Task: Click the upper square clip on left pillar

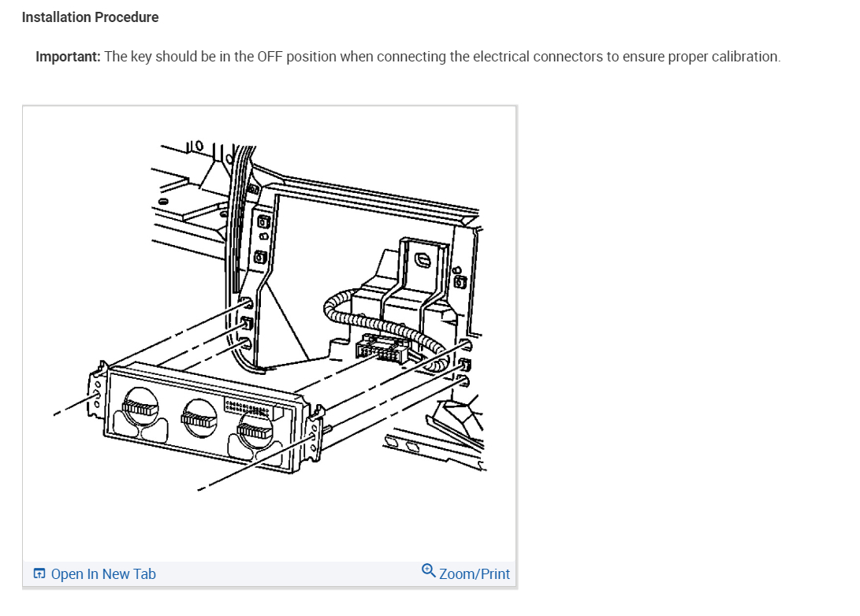Action: coord(264,222)
